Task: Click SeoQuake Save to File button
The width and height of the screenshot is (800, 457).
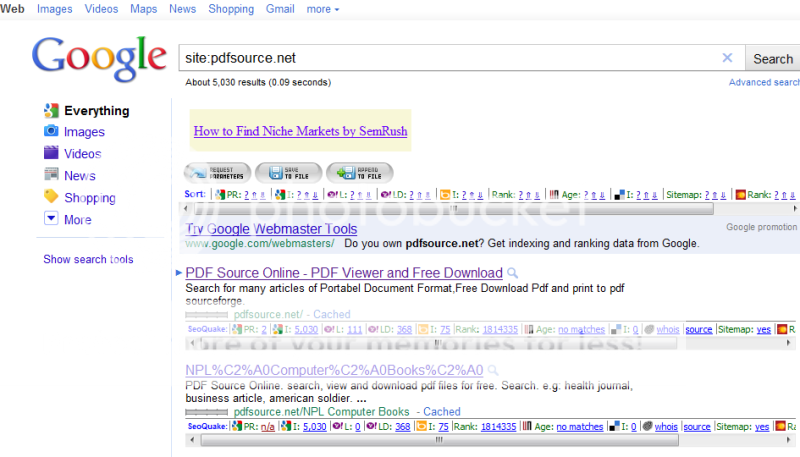Action: 289,173
